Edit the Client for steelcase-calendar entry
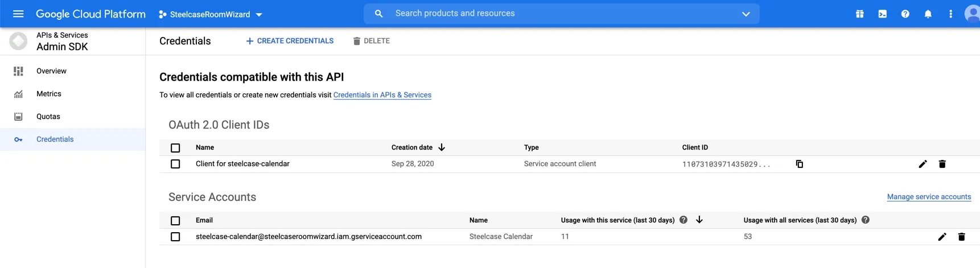Viewport: 980px width, 268px height. (x=923, y=164)
